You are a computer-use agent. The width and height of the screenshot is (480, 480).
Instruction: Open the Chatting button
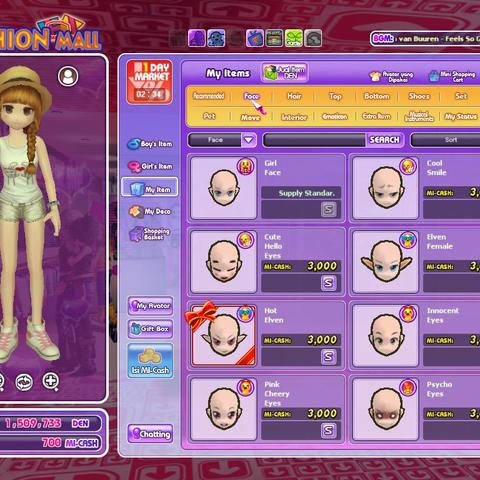click(x=150, y=434)
